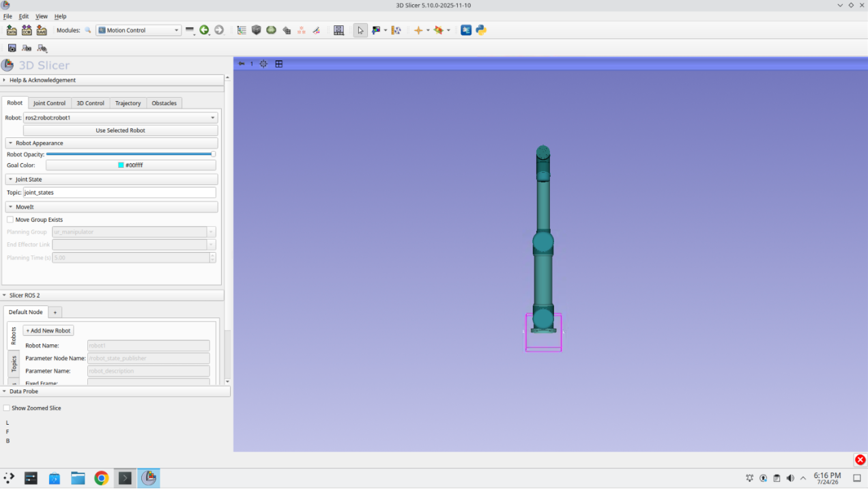Image resolution: width=868 pixels, height=489 pixels.
Task: Switch to the Joint Control tab
Action: click(x=50, y=103)
